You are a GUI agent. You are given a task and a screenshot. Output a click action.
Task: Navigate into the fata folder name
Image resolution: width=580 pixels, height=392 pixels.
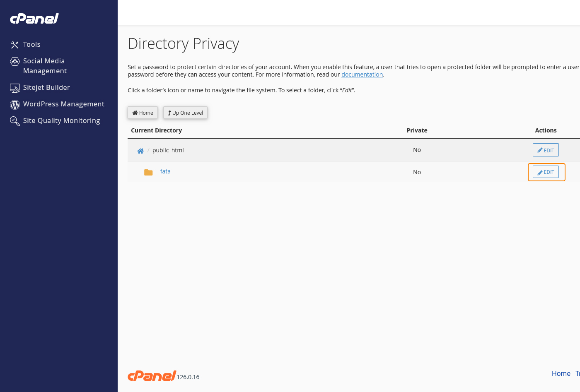165,171
